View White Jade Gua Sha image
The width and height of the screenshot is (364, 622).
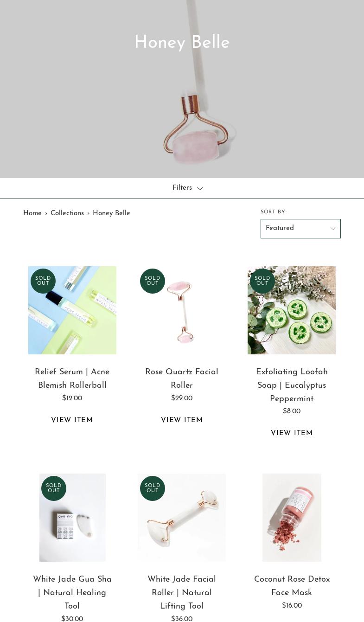[x=72, y=518]
